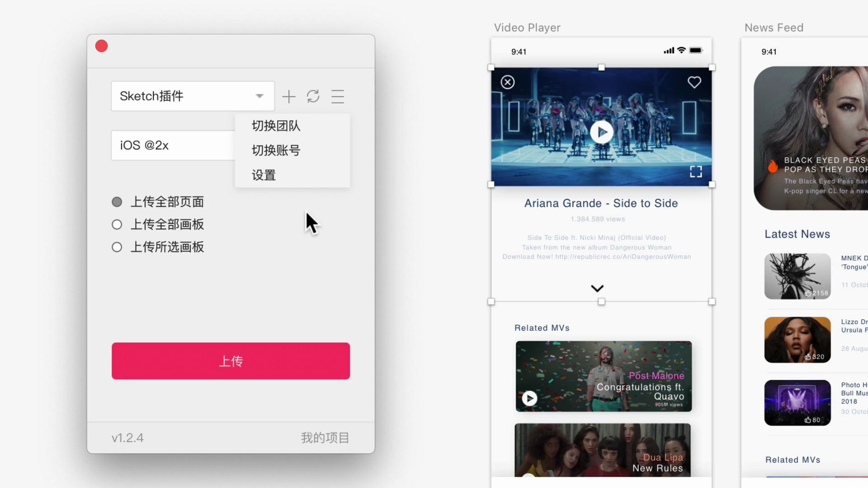Click the dropdown arrow next to 切换团队

(259, 96)
